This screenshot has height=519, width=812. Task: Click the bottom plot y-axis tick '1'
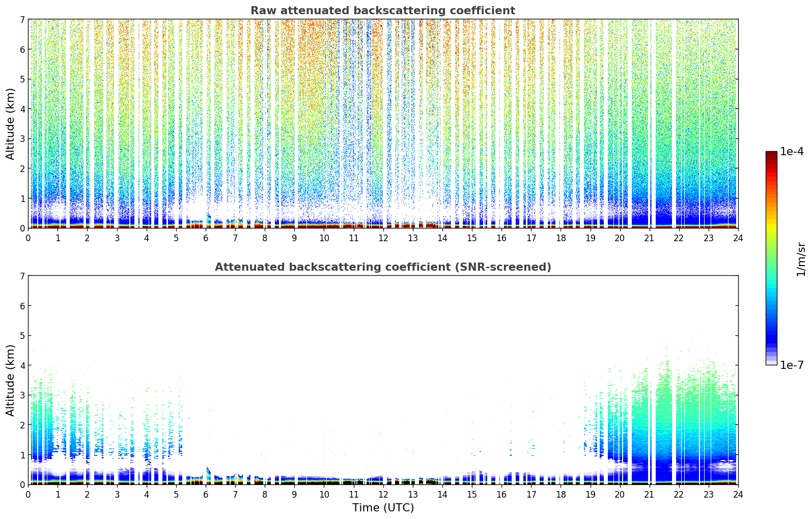22,455
